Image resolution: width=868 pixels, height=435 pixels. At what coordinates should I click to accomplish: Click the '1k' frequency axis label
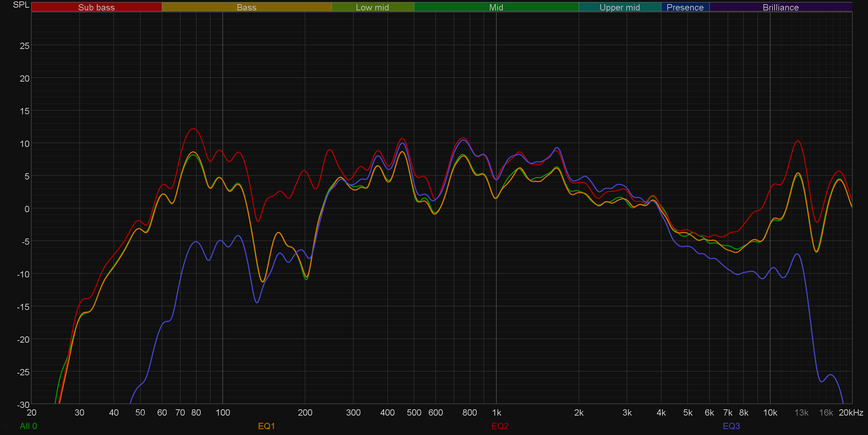(496, 413)
